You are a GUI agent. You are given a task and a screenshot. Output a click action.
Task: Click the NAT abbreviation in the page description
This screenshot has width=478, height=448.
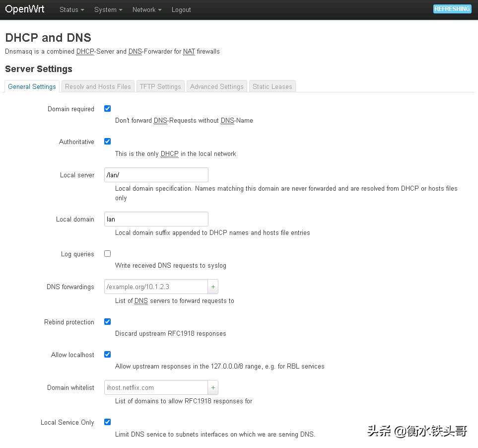189,51
